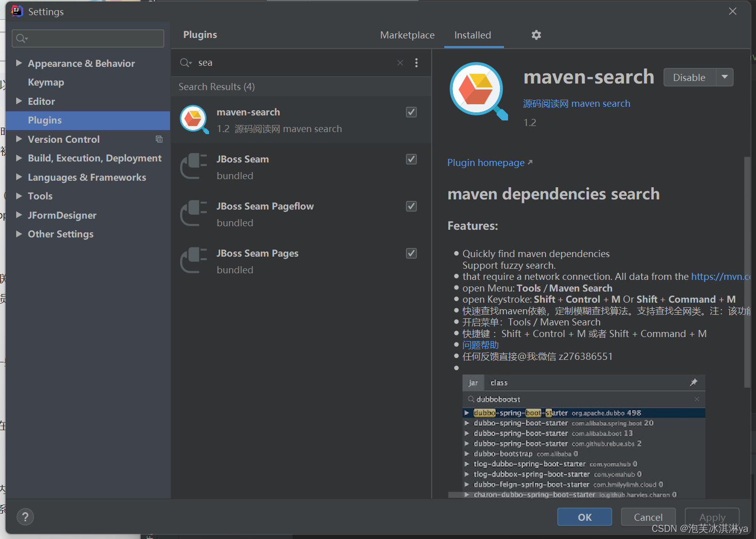Viewport: 756px width, 539px height.
Task: Close the Settings dialog
Action: 733,11
